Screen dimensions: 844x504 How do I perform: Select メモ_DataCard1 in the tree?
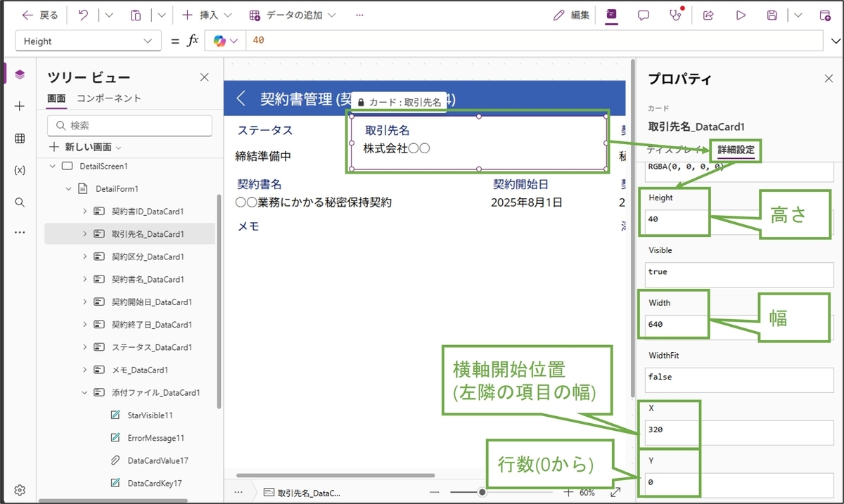click(x=140, y=370)
